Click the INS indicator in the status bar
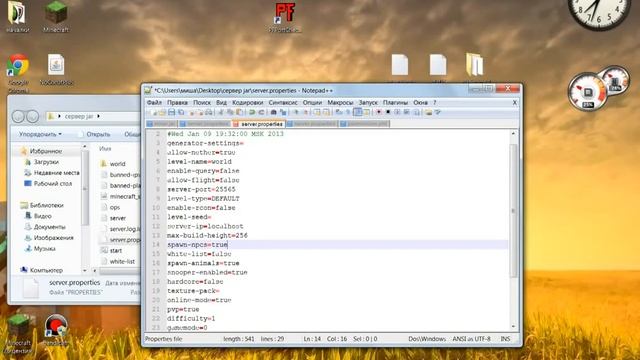This screenshot has height=360, width=640. coord(505,339)
